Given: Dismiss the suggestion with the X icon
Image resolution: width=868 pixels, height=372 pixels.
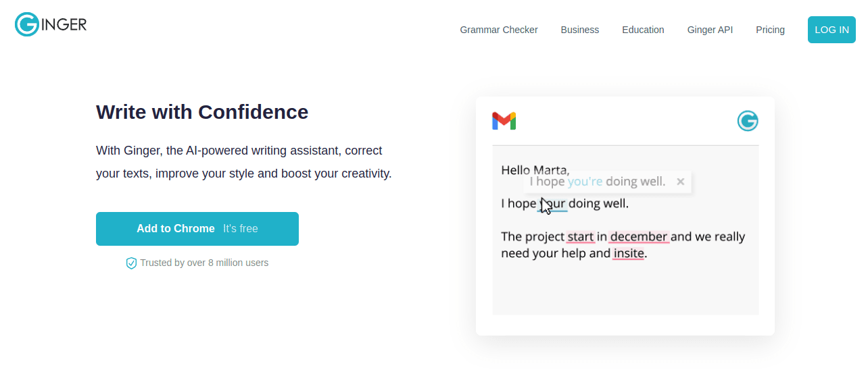Looking at the screenshot, I should (680, 182).
